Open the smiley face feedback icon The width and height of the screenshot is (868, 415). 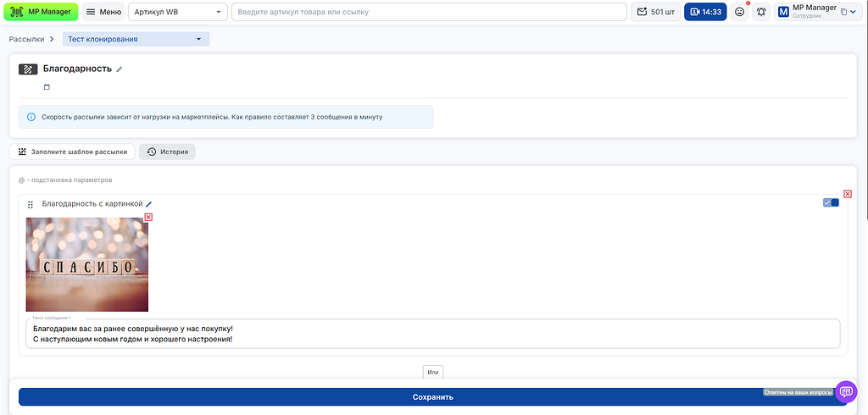(740, 12)
